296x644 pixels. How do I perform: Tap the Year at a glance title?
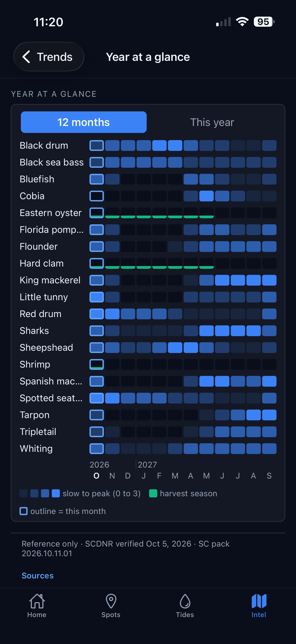pyautogui.click(x=148, y=57)
